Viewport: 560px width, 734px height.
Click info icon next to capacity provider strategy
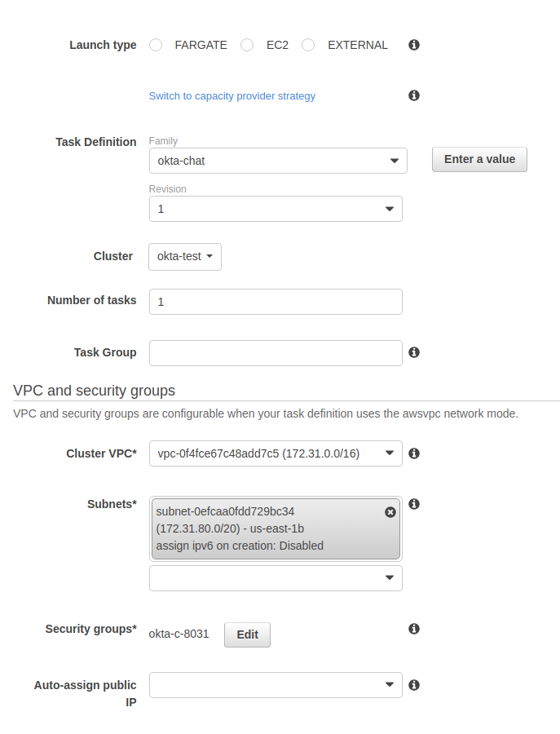414,95
